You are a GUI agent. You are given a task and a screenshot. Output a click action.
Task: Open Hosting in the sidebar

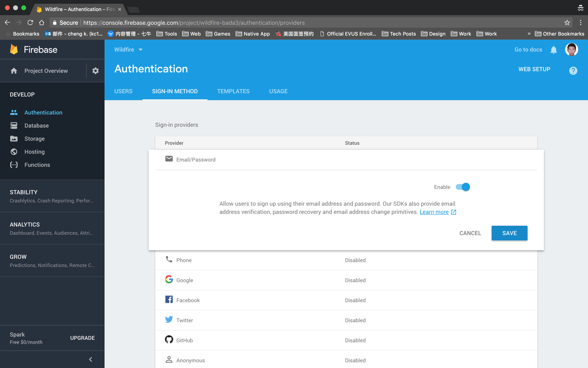click(34, 152)
